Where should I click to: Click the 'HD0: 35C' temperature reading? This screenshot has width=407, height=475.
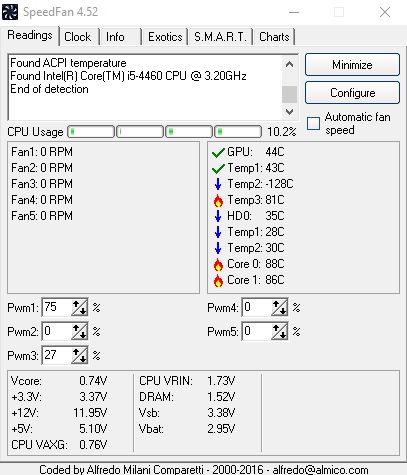click(x=256, y=216)
